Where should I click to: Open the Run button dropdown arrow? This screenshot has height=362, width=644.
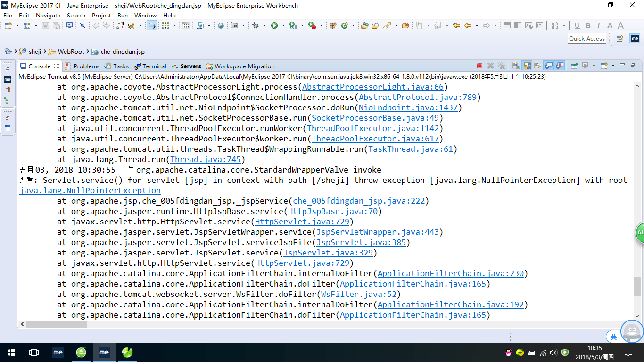[284, 25]
